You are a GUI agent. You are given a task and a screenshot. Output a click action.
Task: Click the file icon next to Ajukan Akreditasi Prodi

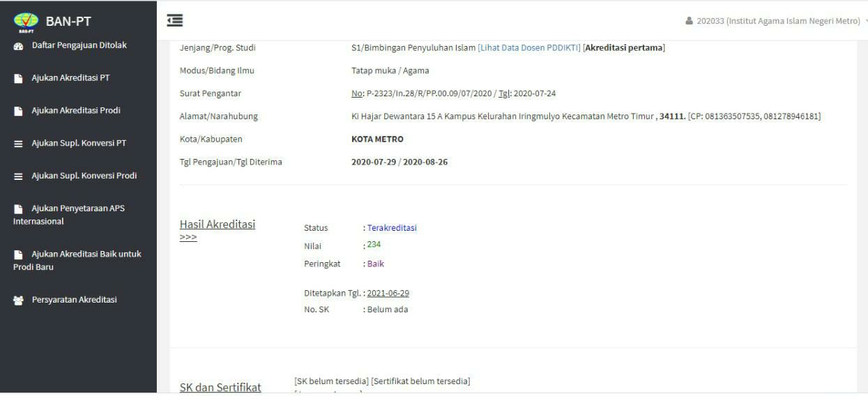19,111
